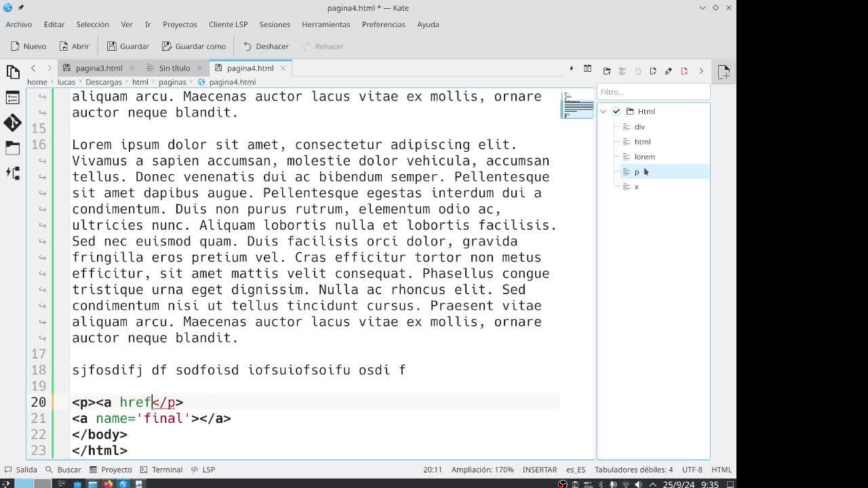The height and width of the screenshot is (488, 868).
Task: Click the split view icon
Action: click(x=587, y=68)
